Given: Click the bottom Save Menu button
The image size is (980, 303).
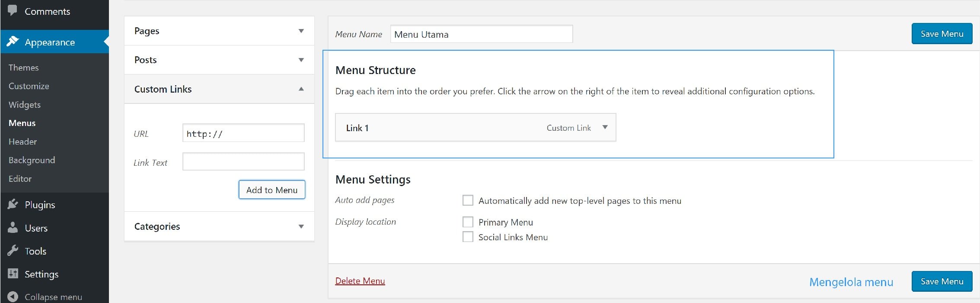Looking at the screenshot, I should click(942, 281).
